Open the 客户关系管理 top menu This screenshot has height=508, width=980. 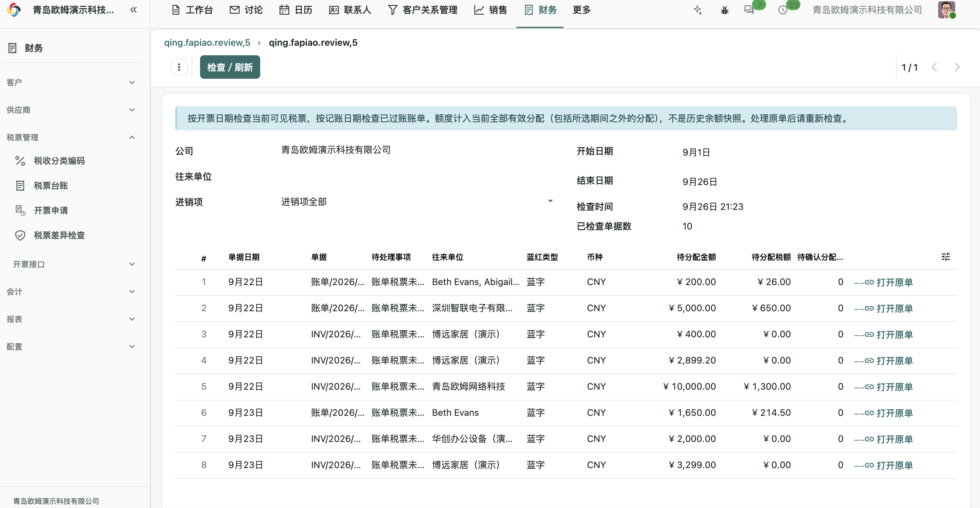(422, 10)
